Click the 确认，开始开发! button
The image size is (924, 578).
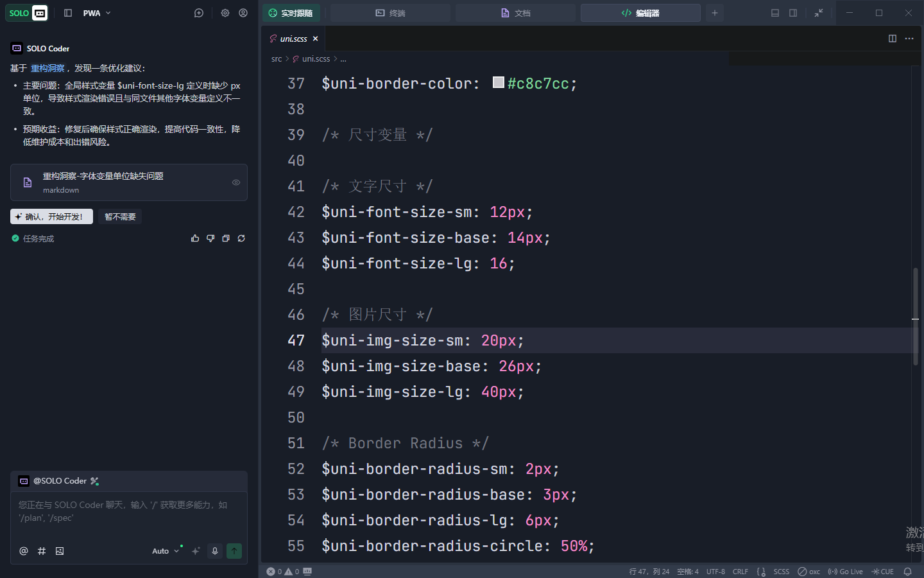51,216
